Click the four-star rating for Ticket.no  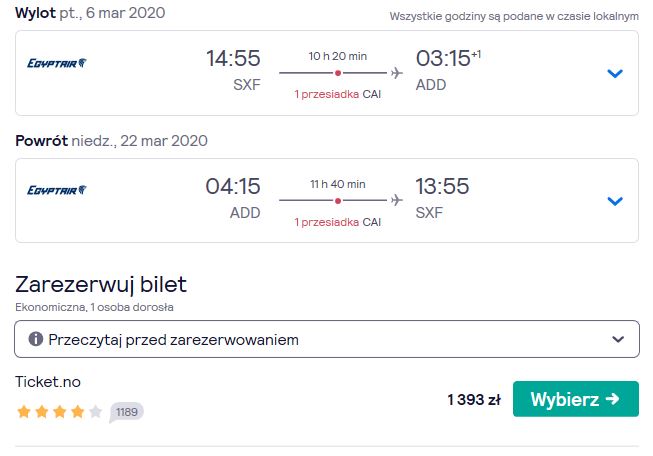(60, 412)
